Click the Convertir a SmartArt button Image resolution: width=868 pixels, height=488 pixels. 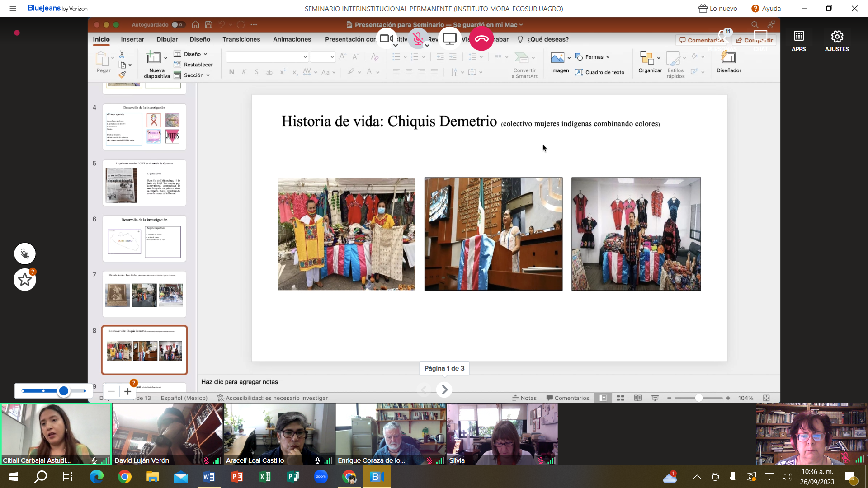pos(524,65)
